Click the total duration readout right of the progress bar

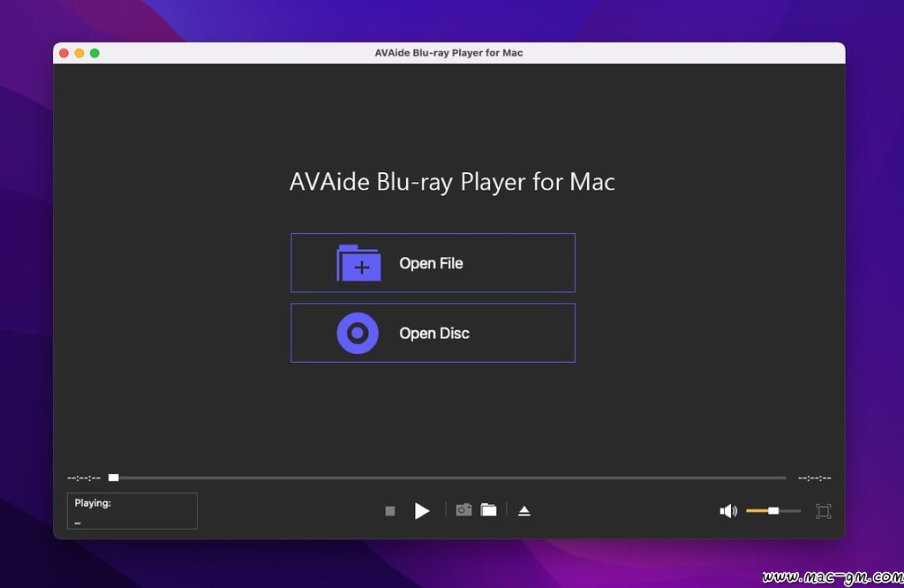click(x=814, y=478)
